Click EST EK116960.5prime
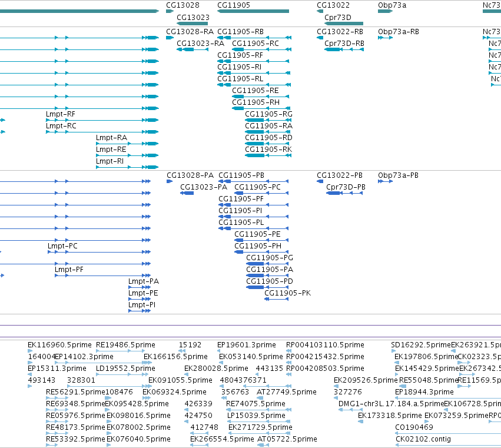The width and height of the screenshot is (501, 448). click(59, 345)
